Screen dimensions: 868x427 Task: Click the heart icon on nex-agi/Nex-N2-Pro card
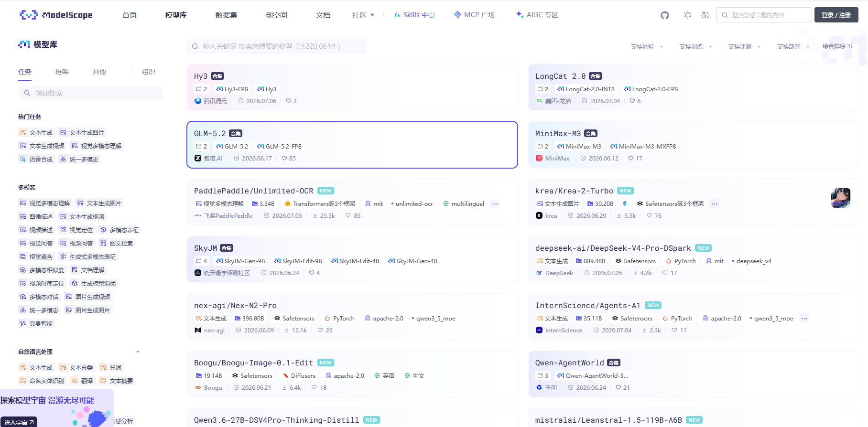click(x=321, y=331)
